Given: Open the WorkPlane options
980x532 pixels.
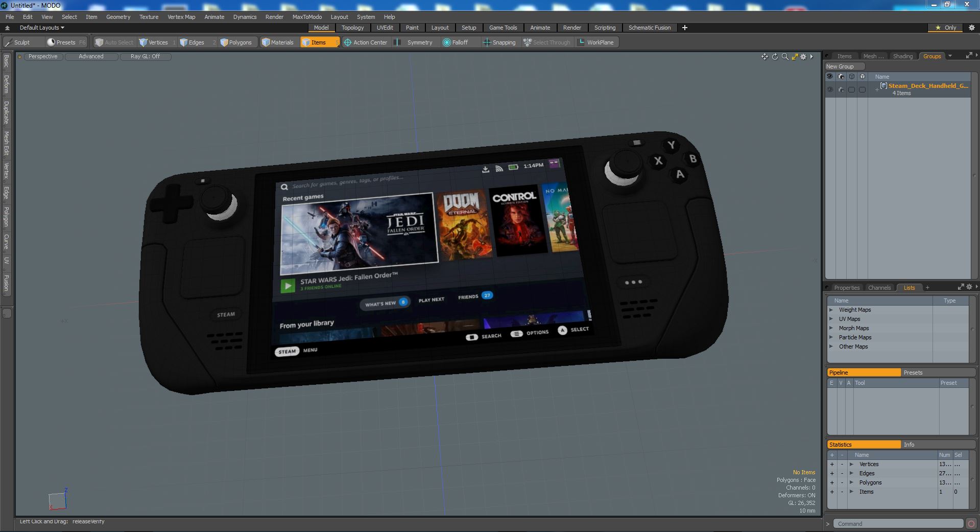Looking at the screenshot, I should coord(596,42).
